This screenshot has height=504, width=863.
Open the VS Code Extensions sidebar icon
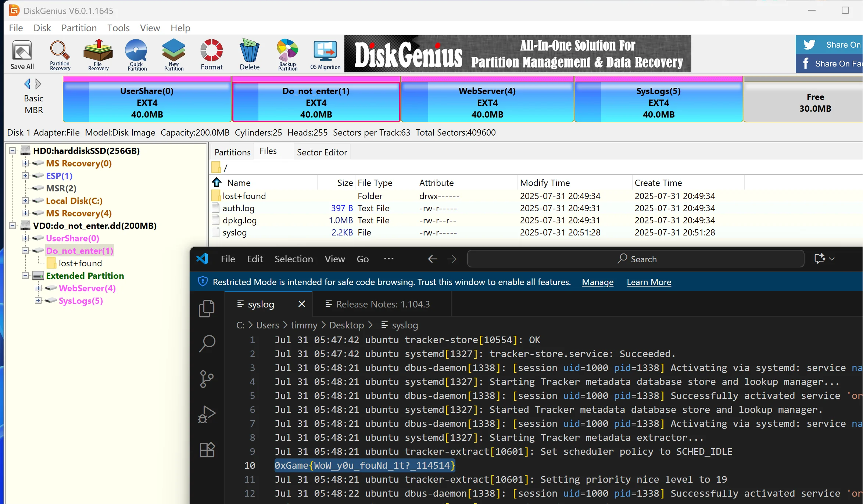tap(207, 450)
